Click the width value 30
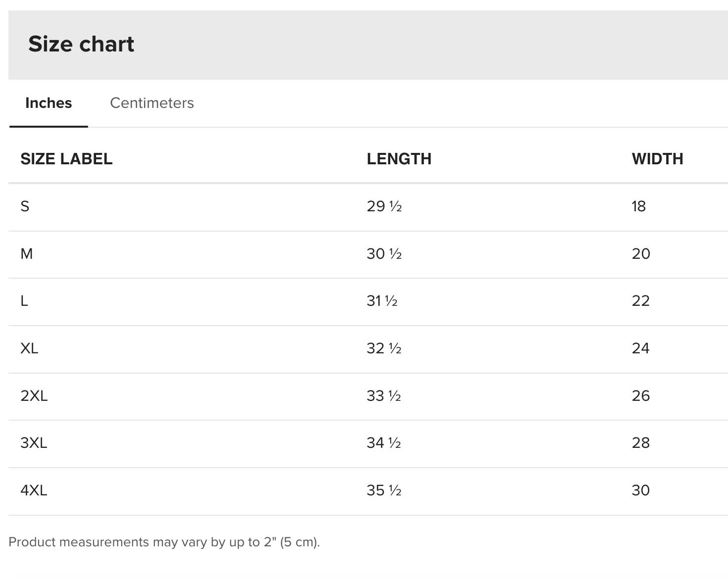Screen dimensions: 728x579 tap(640, 490)
